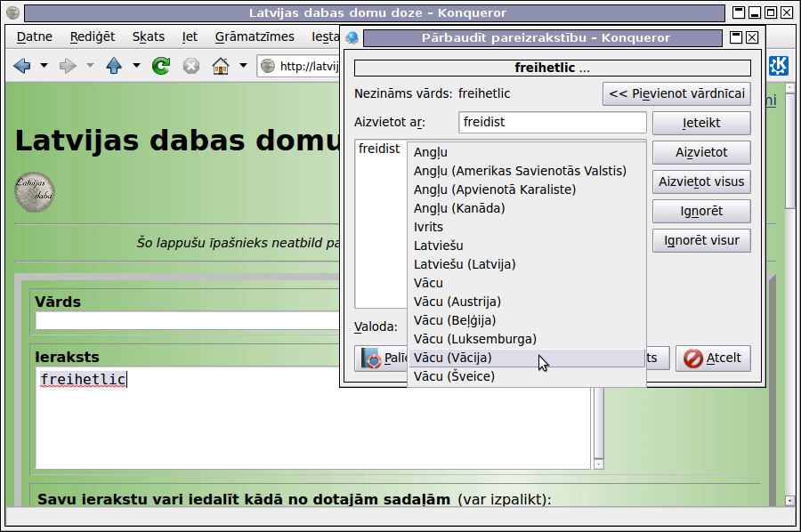The width and height of the screenshot is (801, 532).
Task: Go up one level with up arrow
Action: tap(113, 65)
